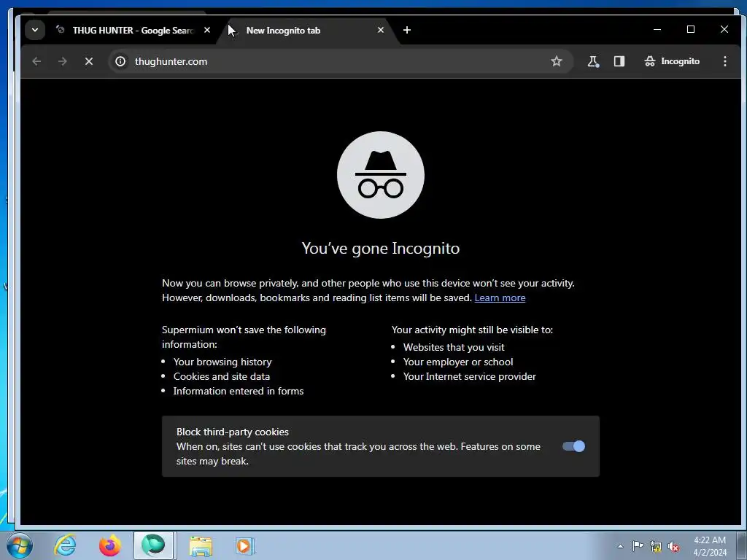Click the "You've gone Incognito" heading
Image resolution: width=747 pixels, height=560 pixels.
tap(381, 248)
